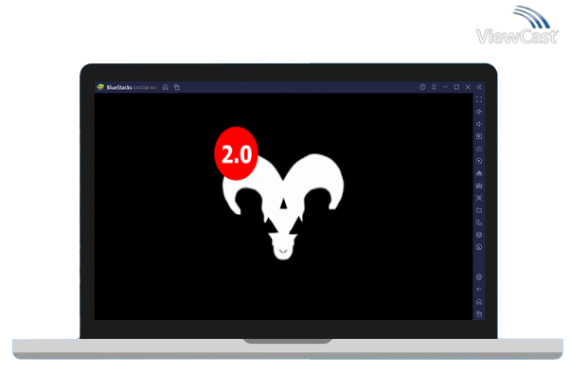Decrease volume using the sidebar speaker icon

pos(479,124)
